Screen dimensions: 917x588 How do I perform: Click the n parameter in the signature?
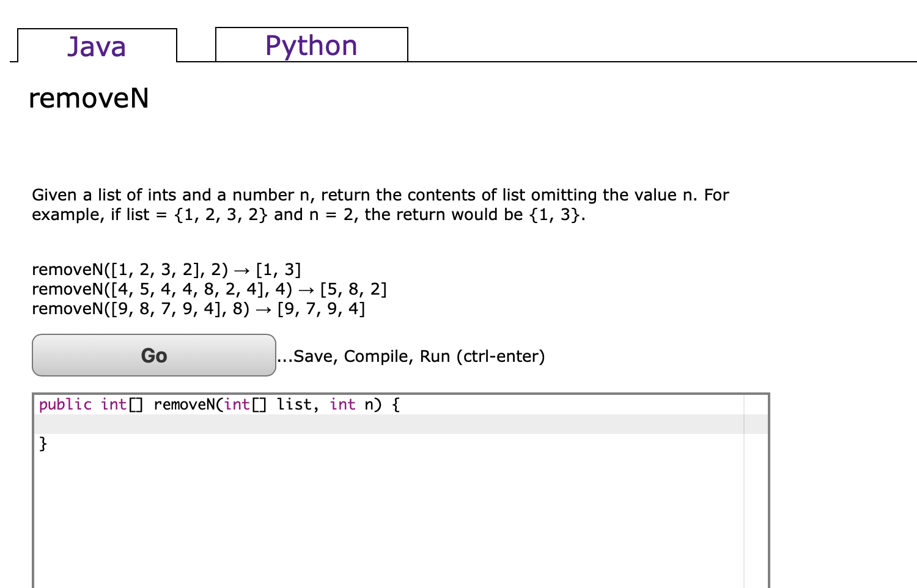[370, 404]
